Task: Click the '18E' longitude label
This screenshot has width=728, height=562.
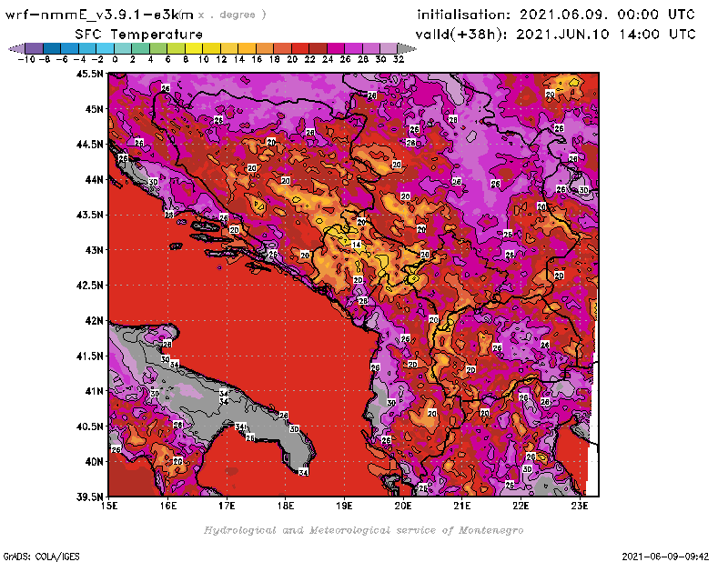Action: 286,506
